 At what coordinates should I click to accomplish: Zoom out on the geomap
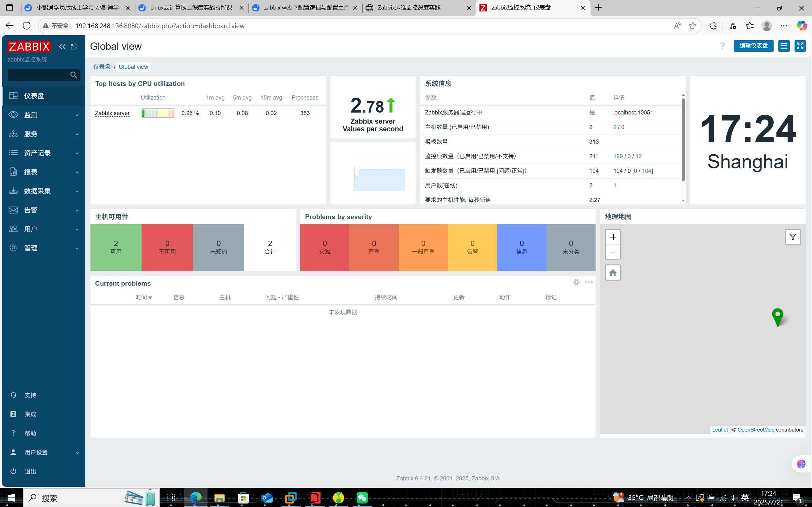(613, 252)
